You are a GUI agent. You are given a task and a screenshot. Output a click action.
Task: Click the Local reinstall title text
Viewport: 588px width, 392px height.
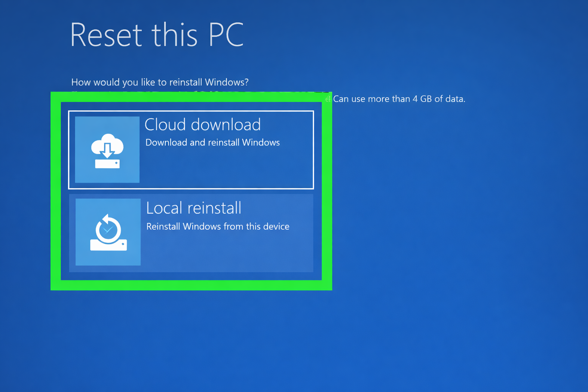pos(194,208)
